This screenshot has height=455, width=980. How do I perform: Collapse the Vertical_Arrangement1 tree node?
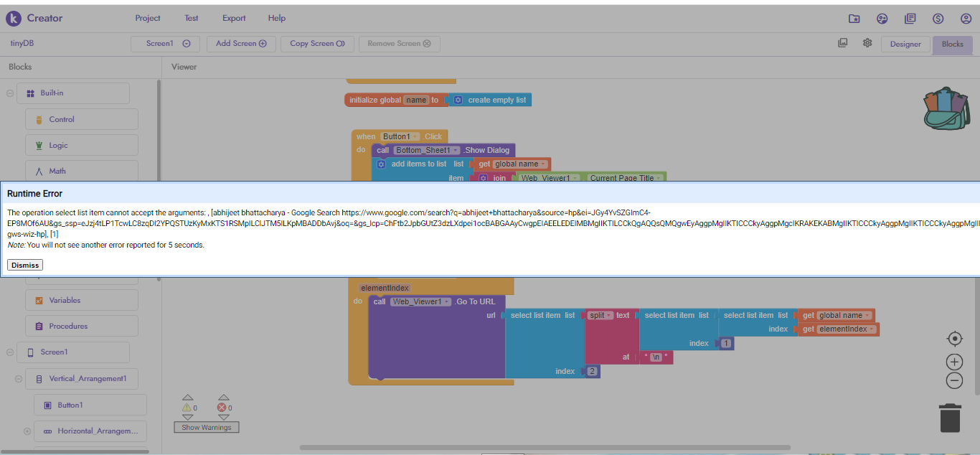coord(19,379)
